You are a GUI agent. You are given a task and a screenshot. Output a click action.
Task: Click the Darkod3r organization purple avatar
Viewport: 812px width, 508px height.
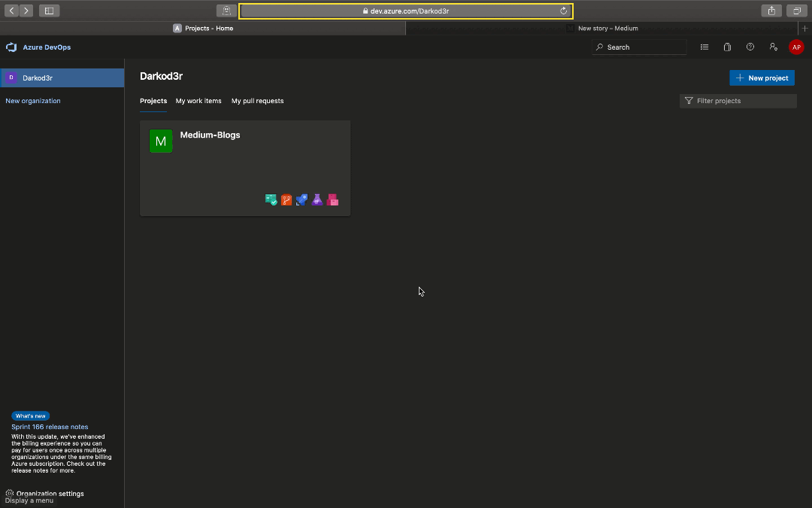pos(11,78)
